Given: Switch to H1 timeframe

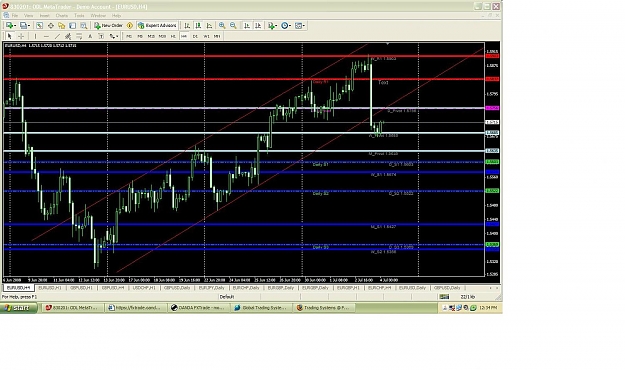Looking at the screenshot, I should tap(173, 36).
